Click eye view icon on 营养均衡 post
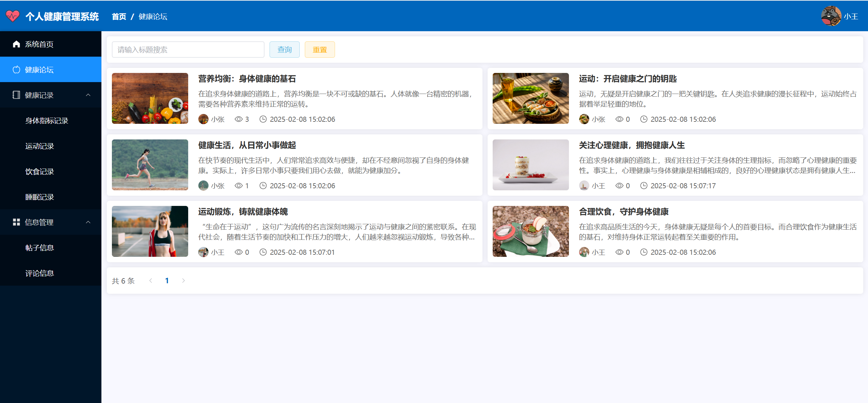The width and height of the screenshot is (868, 403). click(239, 119)
